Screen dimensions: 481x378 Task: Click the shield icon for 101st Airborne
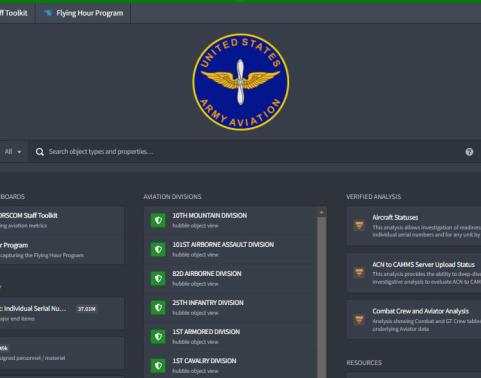coord(158,249)
